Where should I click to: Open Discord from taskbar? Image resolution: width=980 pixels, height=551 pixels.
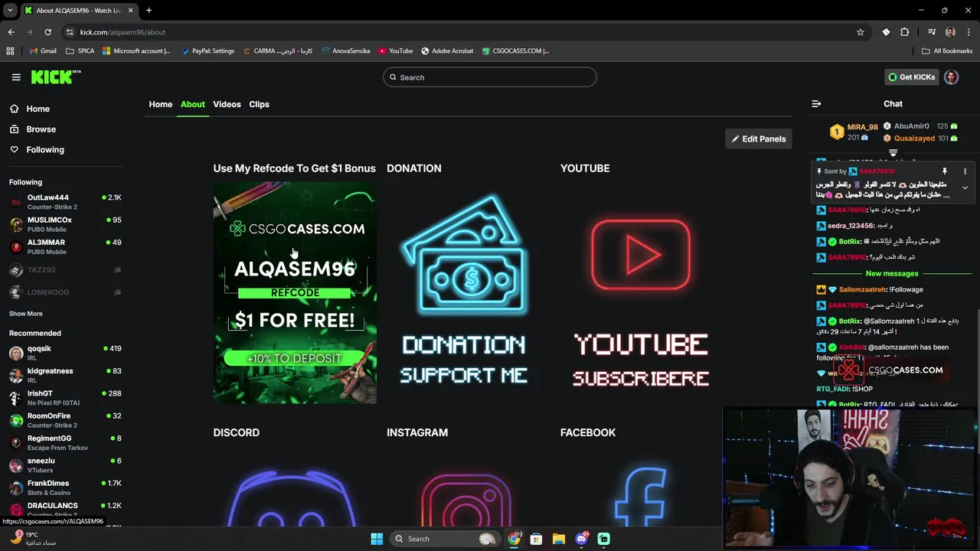pyautogui.click(x=581, y=539)
